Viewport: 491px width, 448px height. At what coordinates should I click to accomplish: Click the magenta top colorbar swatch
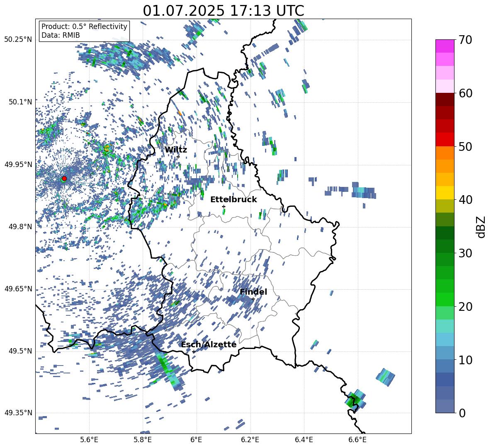click(445, 46)
